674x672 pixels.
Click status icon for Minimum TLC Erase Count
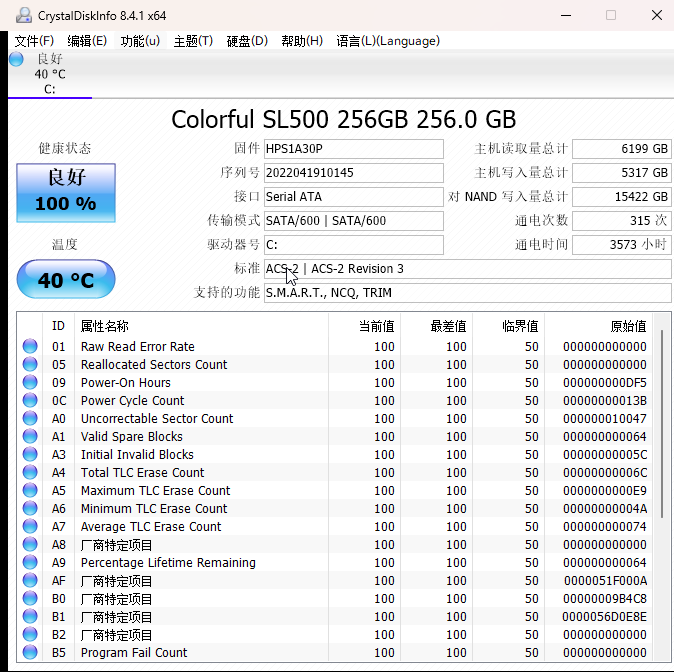pyautogui.click(x=30, y=509)
